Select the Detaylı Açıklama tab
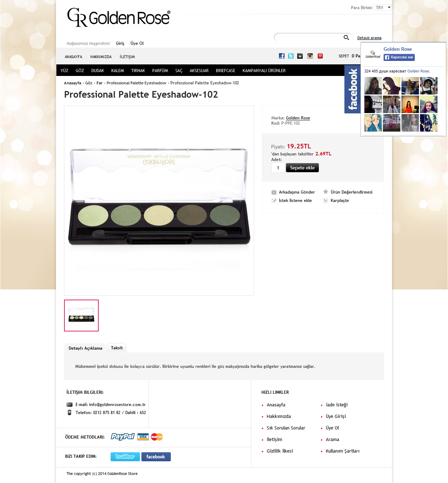This screenshot has height=483, width=448. point(85,348)
